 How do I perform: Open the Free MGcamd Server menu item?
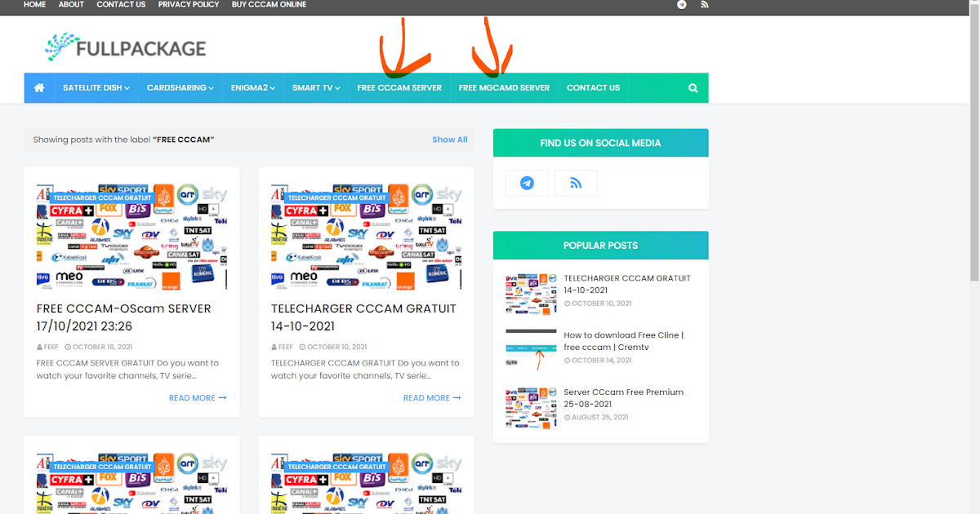(504, 88)
